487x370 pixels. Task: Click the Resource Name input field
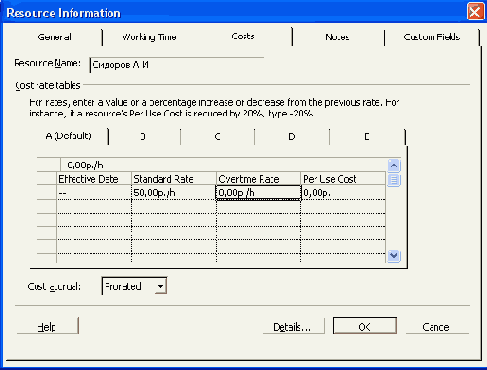point(177,65)
